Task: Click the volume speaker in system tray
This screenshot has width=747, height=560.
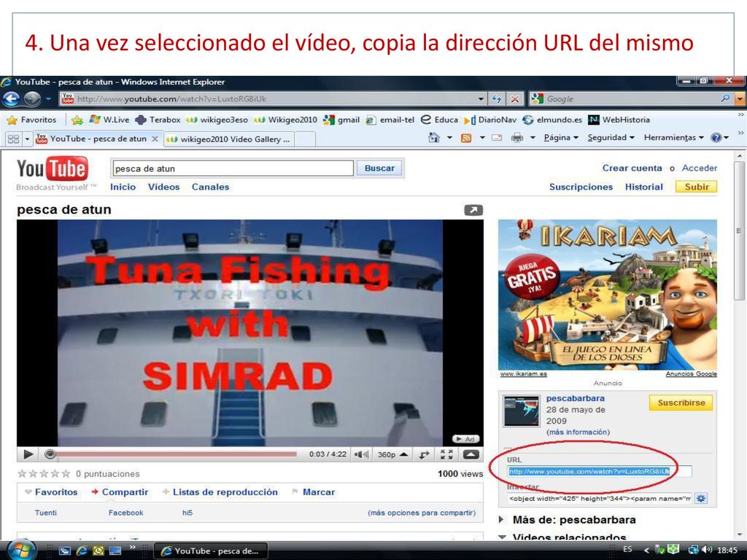Action: [707, 550]
